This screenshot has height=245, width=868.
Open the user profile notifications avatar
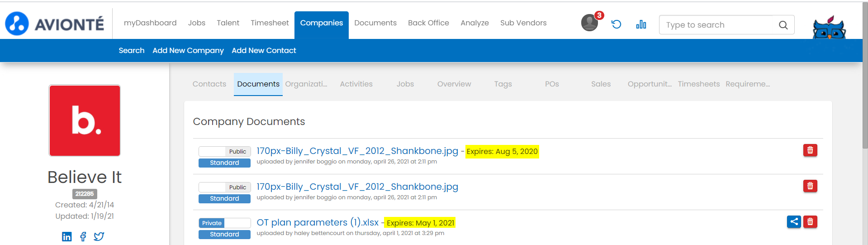point(589,23)
